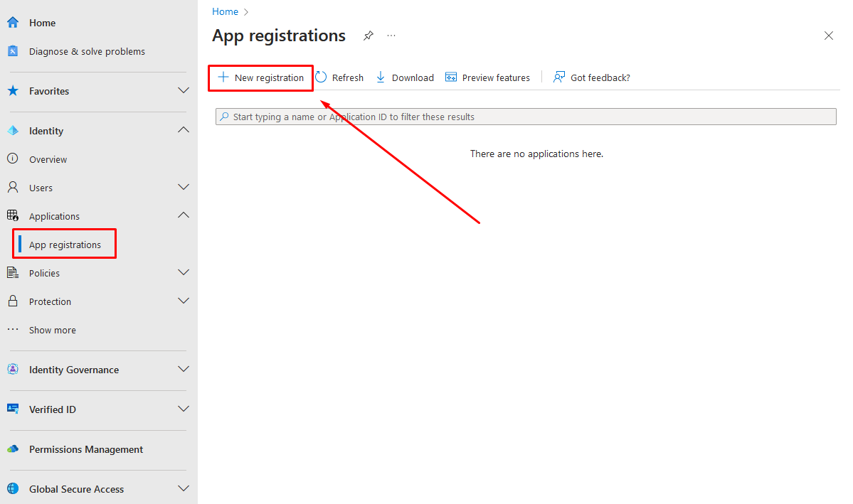Click the Home house icon in sidebar
Image resolution: width=853 pixels, height=504 pixels.
(x=13, y=23)
